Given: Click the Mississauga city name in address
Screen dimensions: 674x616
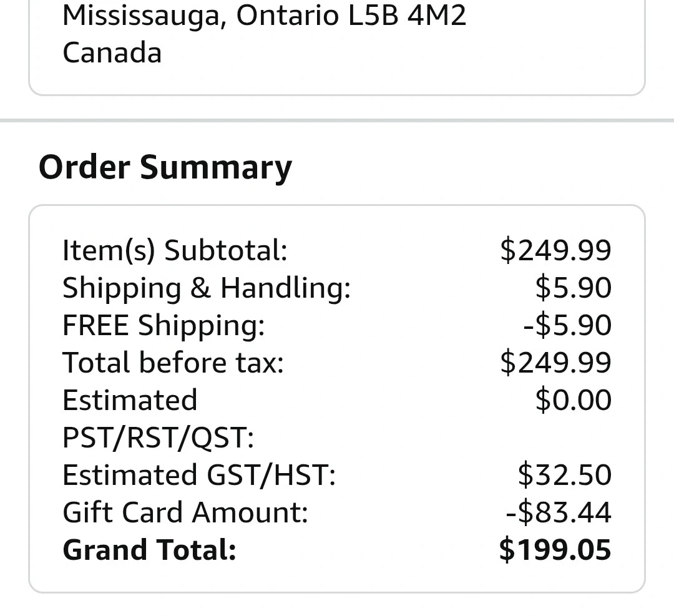Looking at the screenshot, I should [x=140, y=16].
